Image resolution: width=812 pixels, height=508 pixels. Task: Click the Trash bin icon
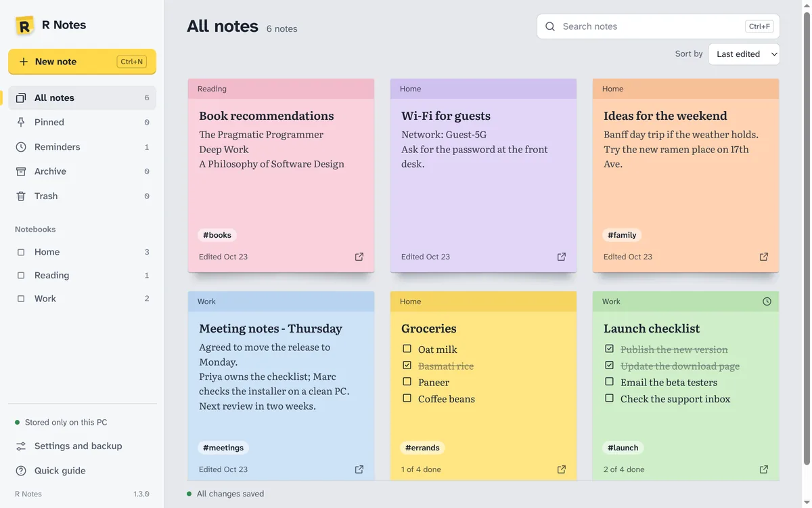tap(21, 196)
